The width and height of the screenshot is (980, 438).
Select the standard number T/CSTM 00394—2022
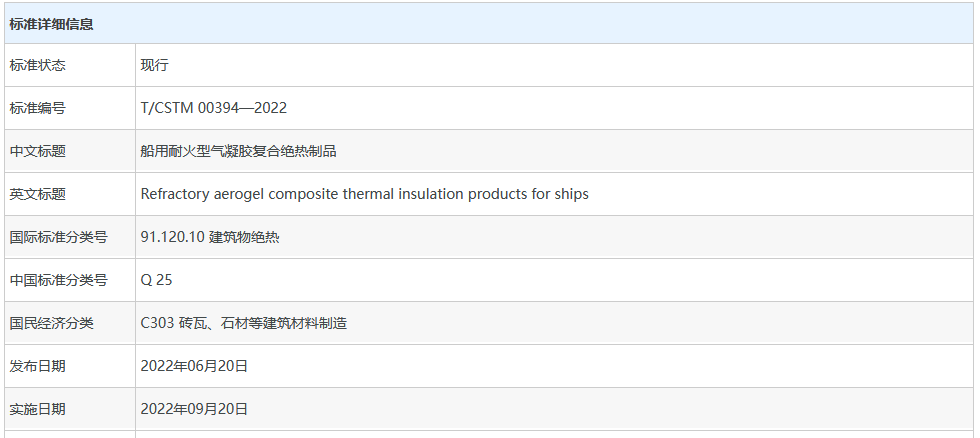pyautogui.click(x=214, y=108)
